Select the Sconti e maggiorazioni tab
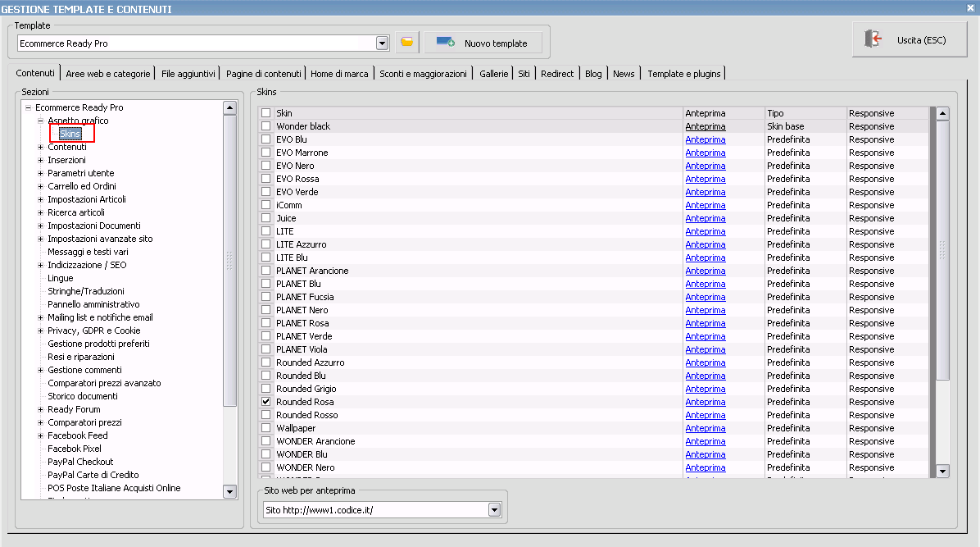980x547 pixels. click(x=423, y=74)
